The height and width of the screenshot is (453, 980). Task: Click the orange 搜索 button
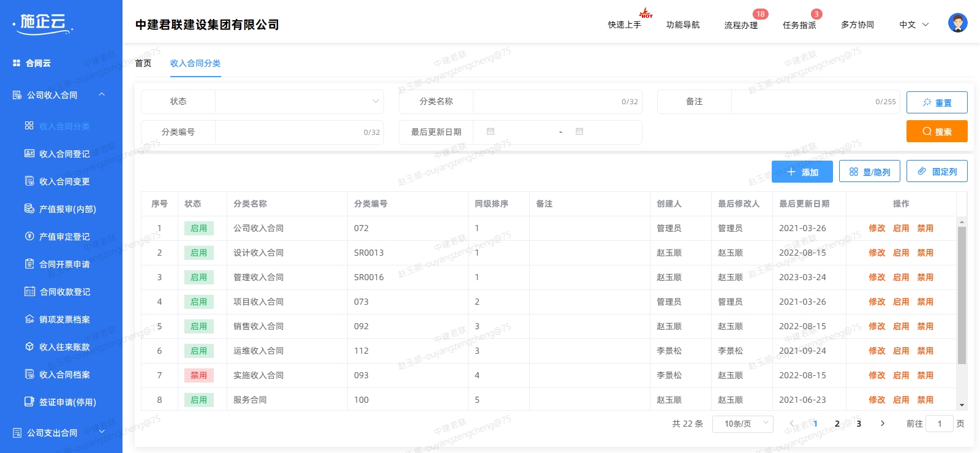(x=937, y=131)
